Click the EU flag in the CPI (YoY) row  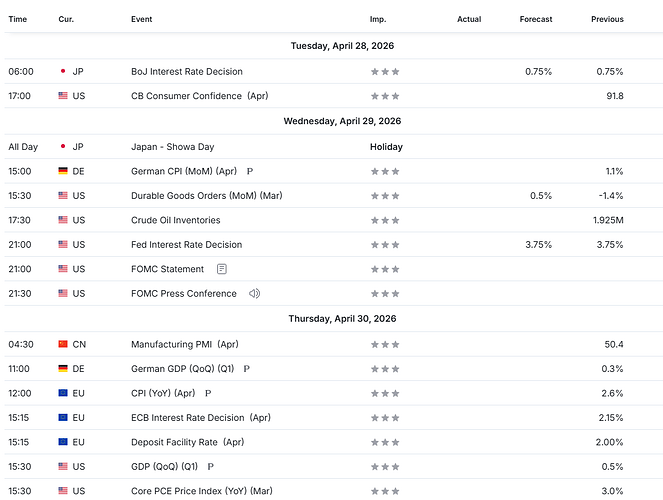tap(63, 393)
